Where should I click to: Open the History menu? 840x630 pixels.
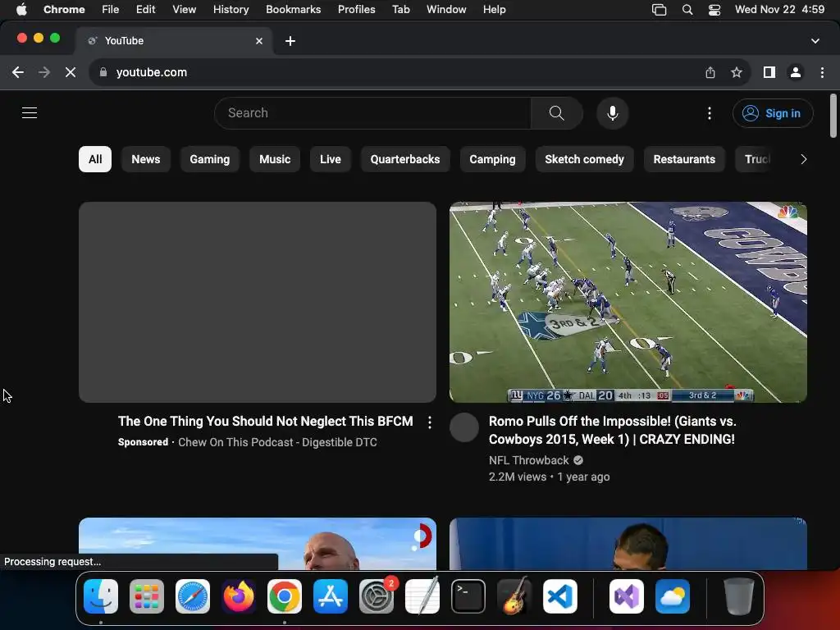tap(231, 10)
